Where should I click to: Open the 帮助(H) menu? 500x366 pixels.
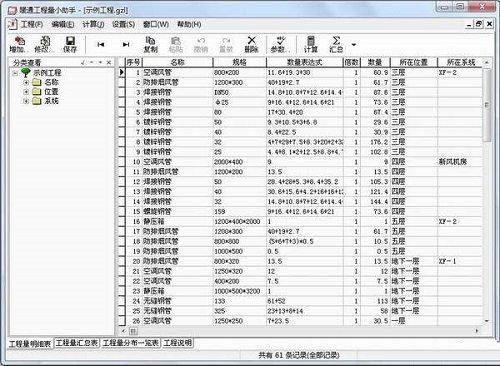189,24
